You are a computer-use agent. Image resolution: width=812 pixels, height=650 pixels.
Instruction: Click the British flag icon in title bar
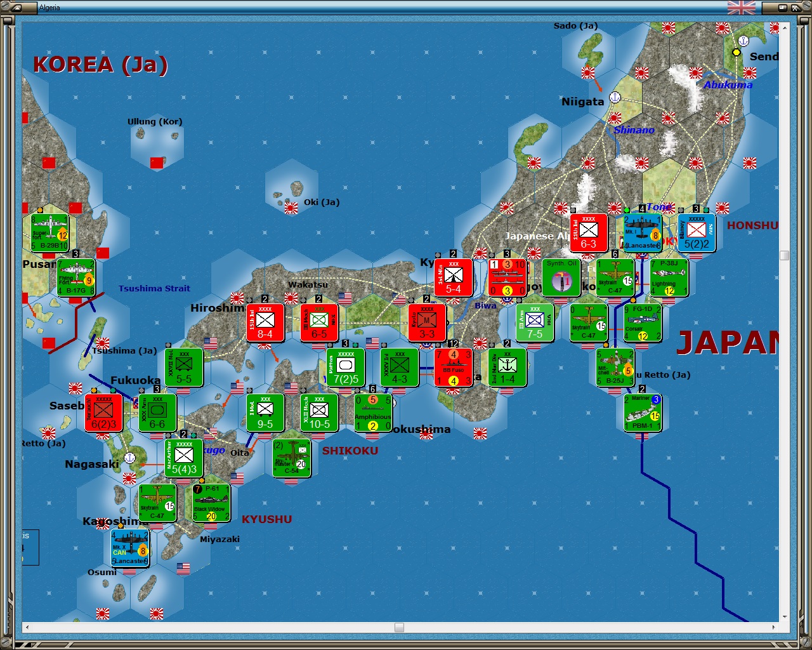[x=742, y=8]
